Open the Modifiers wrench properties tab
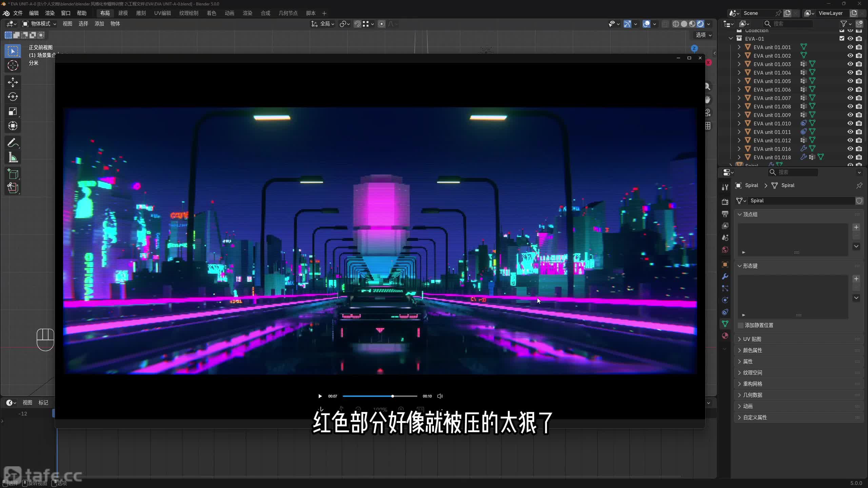The height and width of the screenshot is (488, 868). click(x=725, y=277)
